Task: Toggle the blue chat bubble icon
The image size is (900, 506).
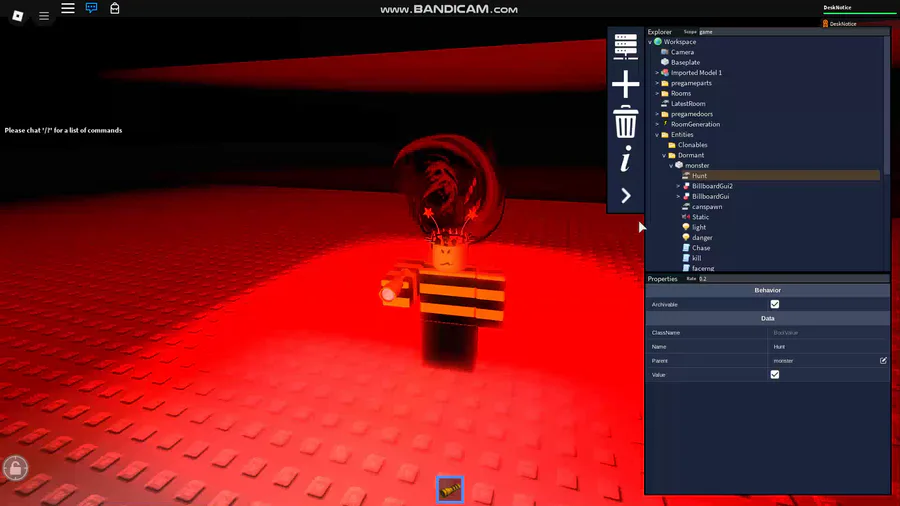Action: (91, 8)
